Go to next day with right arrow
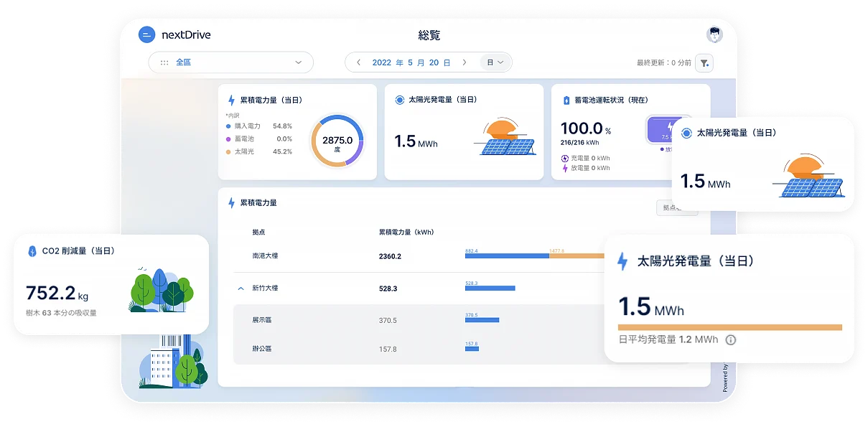Screen dimensions: 868x427 pos(465,62)
